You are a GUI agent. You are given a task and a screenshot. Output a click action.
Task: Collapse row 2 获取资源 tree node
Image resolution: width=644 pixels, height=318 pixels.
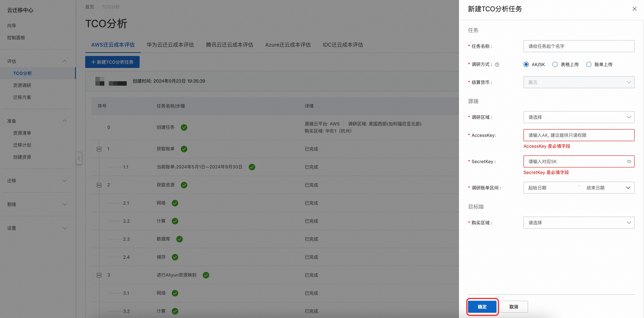click(x=99, y=185)
